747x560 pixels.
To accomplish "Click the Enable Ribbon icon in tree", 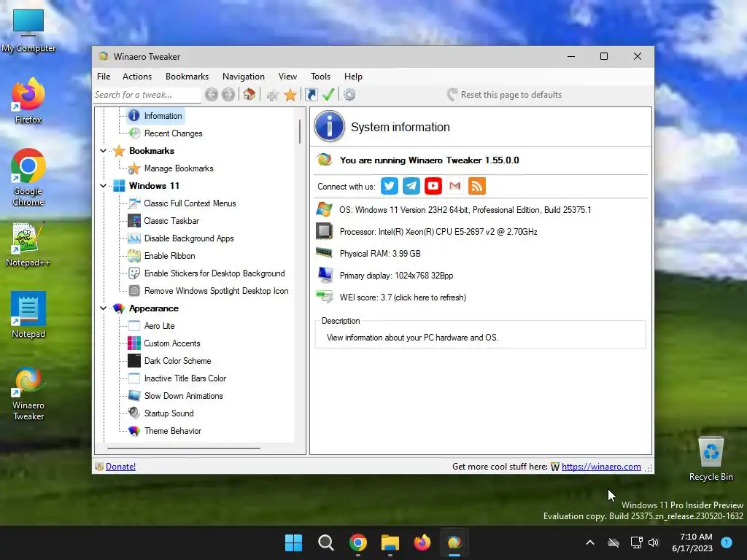I will click(134, 256).
